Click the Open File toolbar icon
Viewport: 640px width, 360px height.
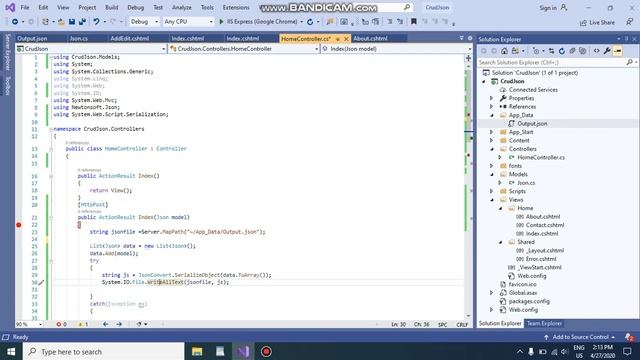tap(61, 22)
